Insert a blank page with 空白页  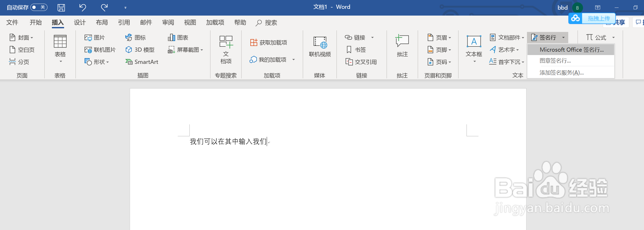click(22, 50)
